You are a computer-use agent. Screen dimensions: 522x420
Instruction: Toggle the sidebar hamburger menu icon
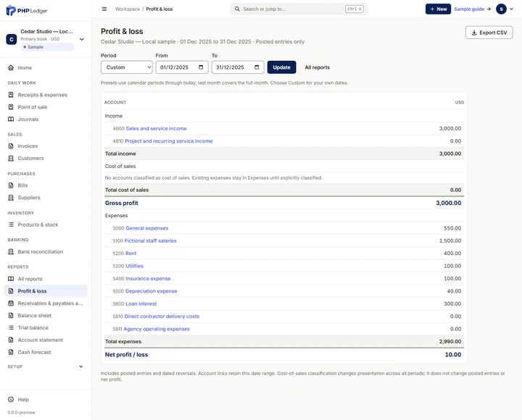tap(104, 9)
